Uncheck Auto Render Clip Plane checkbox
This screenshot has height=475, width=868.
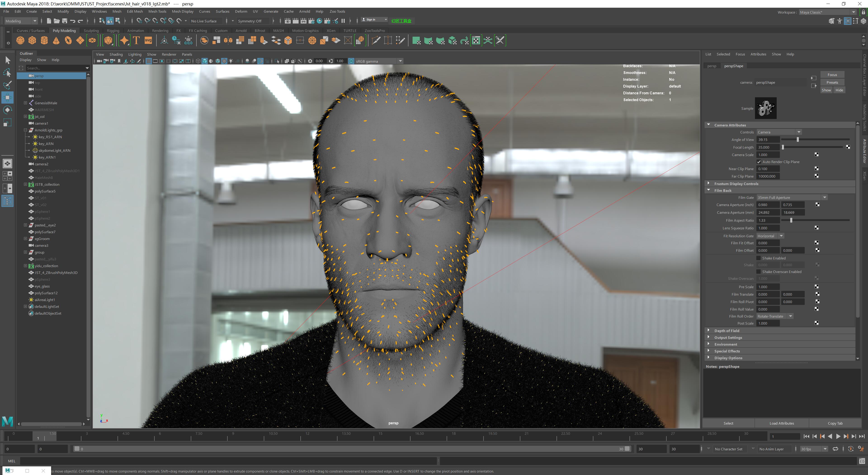[759, 162]
